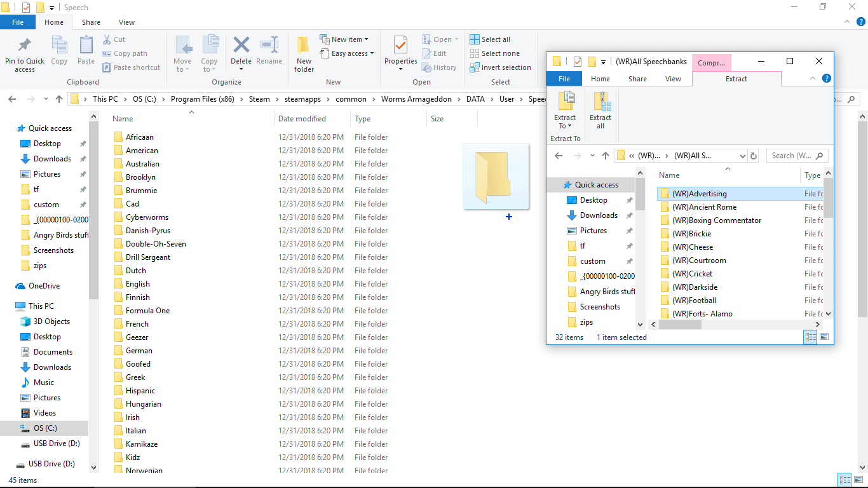Viewport: 868px width, 488px height.
Task: Toggle large icons view in Speech window
Action: tap(858, 480)
